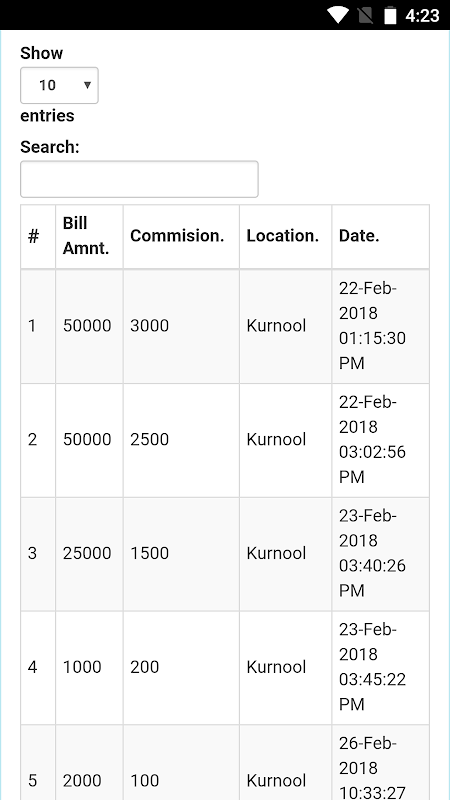Click the dropdown arrow beside 10

(x=87, y=85)
